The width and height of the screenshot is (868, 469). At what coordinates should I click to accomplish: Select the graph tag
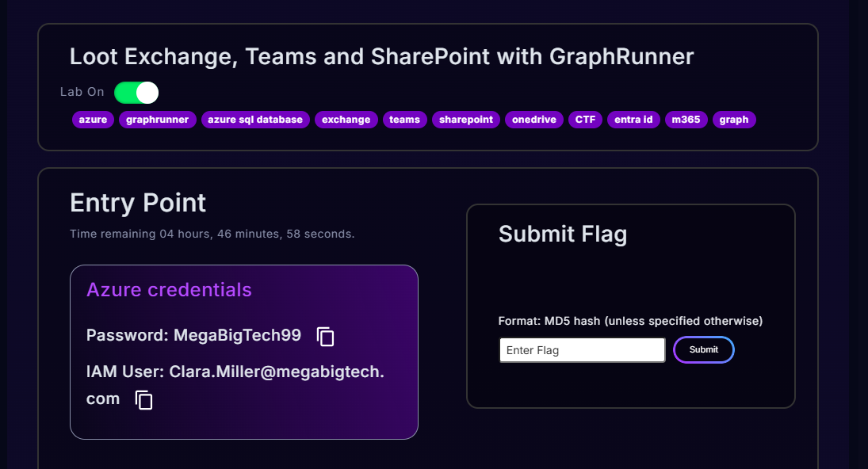[x=734, y=120]
